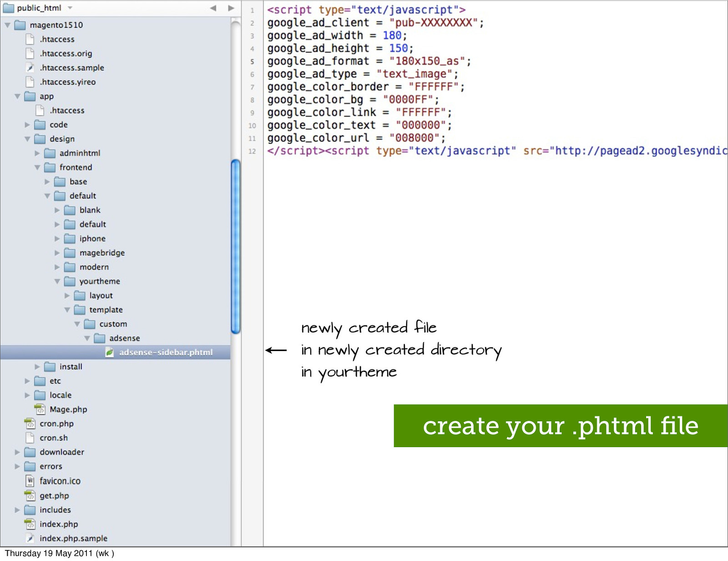Select the index.php file icon
The height and width of the screenshot is (561, 728).
[30, 524]
